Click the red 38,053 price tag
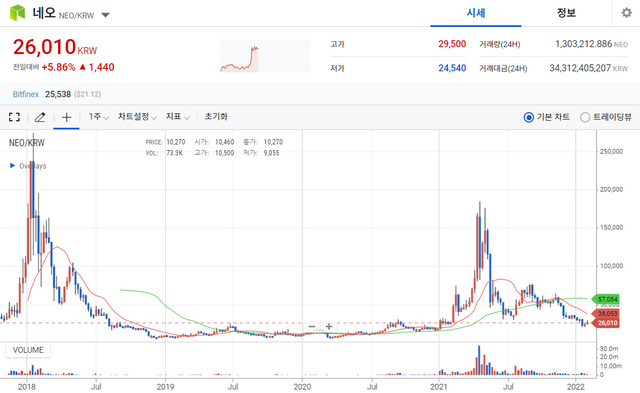 pos(606,314)
